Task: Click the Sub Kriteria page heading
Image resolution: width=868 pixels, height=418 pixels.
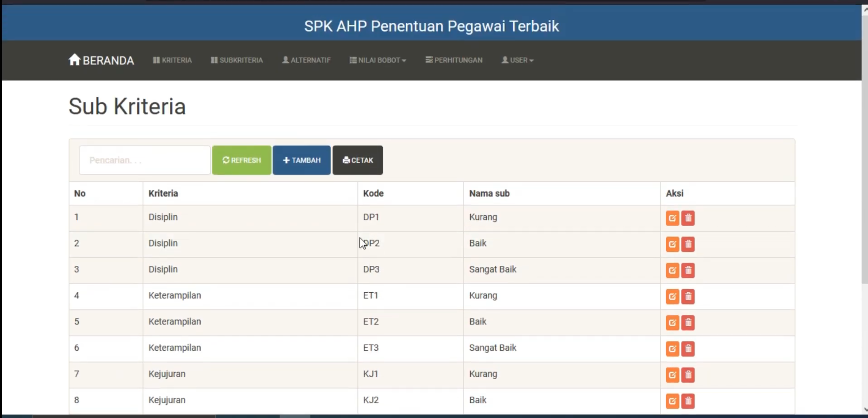Action: click(127, 107)
